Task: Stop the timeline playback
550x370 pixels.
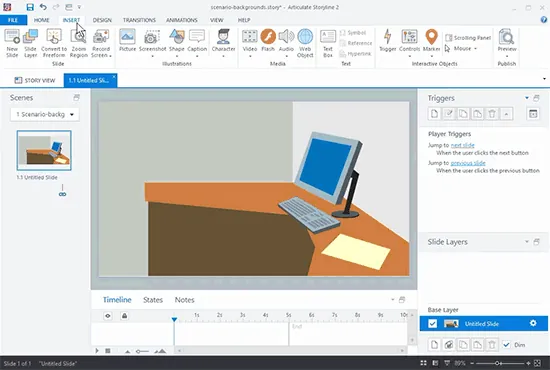Action: [108, 350]
